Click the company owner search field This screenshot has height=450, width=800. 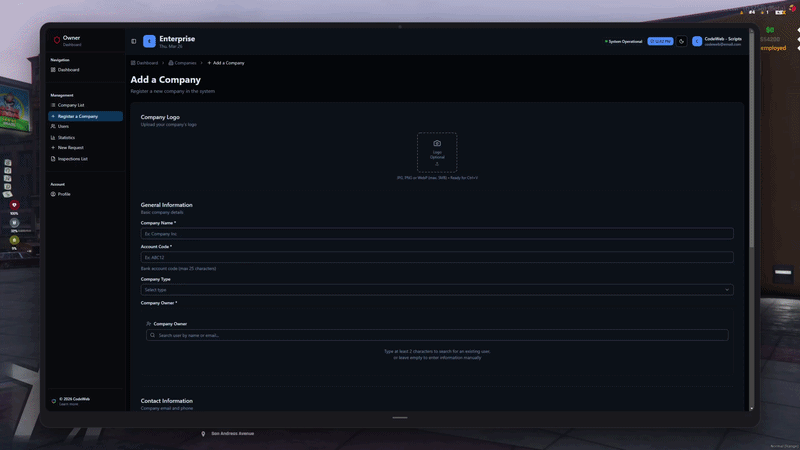coord(436,335)
